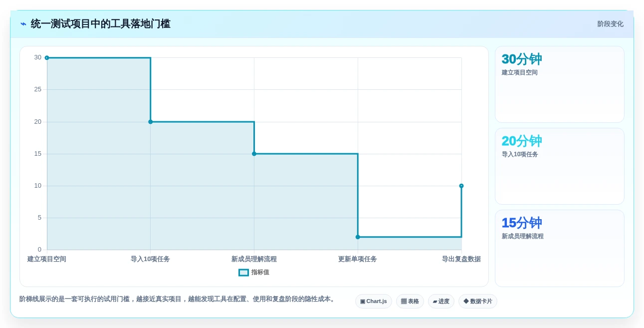This screenshot has height=328, width=644.
Task: Click the 阶段变化 label in header
Action: [x=611, y=24]
